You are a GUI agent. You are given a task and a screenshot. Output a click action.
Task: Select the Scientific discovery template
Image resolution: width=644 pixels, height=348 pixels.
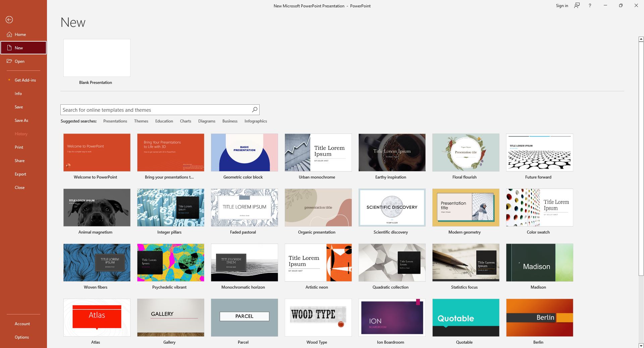pos(392,207)
